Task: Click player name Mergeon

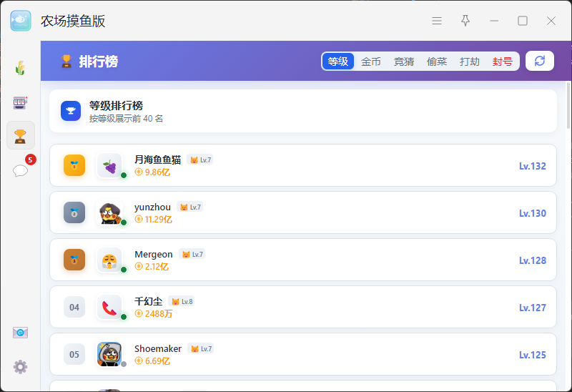Action: [154, 254]
